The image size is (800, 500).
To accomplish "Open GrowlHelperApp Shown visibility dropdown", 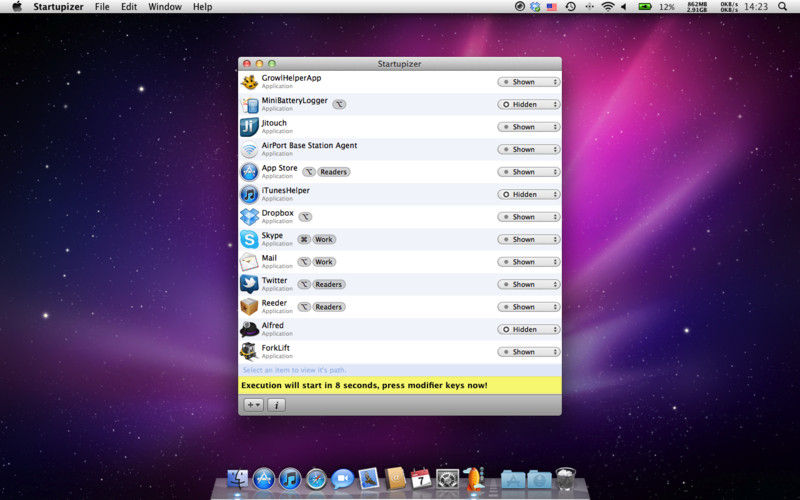I will tap(529, 82).
